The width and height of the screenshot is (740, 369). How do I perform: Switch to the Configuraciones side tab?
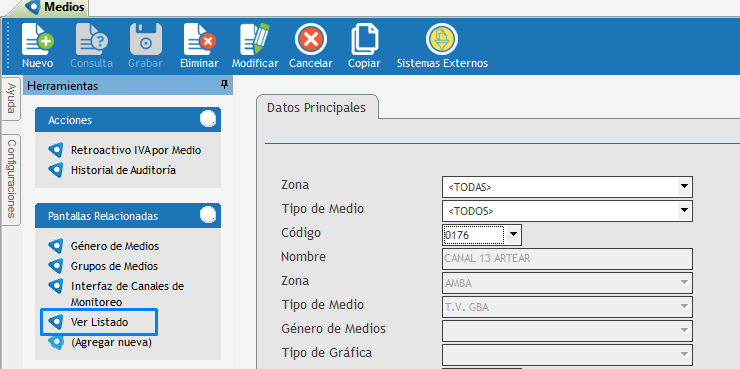pos(11,179)
